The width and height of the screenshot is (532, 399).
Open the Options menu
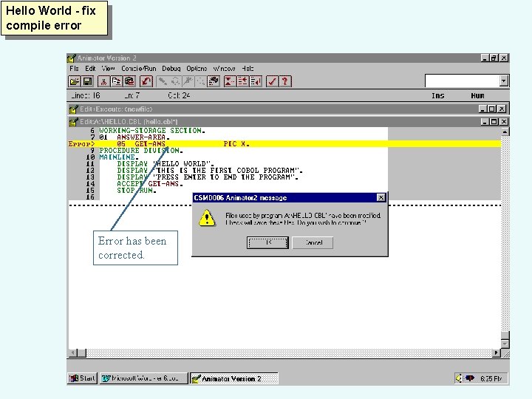pos(197,69)
